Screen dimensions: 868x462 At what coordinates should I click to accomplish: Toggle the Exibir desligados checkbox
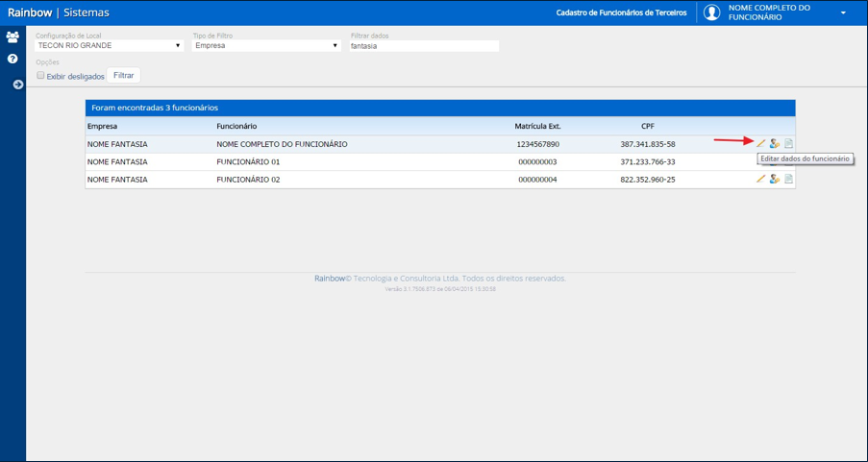pyautogui.click(x=40, y=76)
